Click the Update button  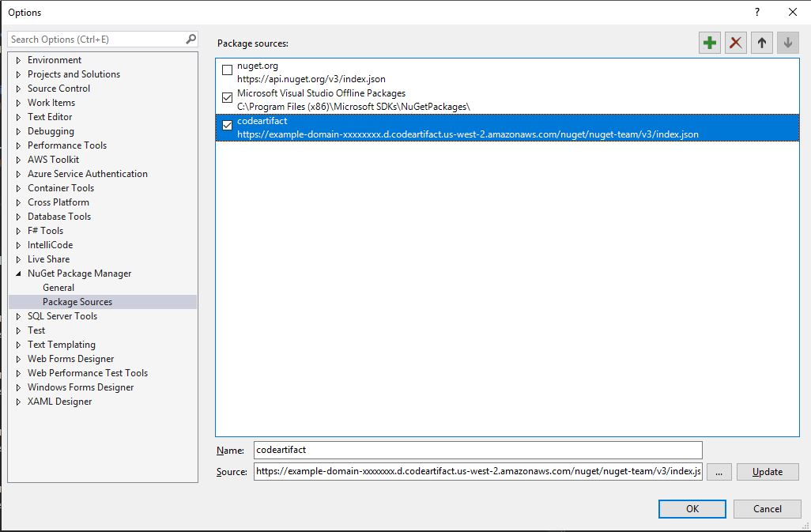click(767, 471)
